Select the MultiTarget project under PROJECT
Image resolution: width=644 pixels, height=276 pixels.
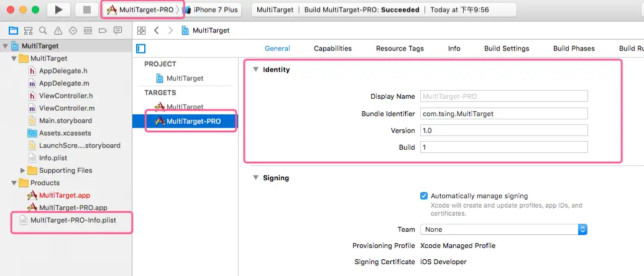point(185,78)
